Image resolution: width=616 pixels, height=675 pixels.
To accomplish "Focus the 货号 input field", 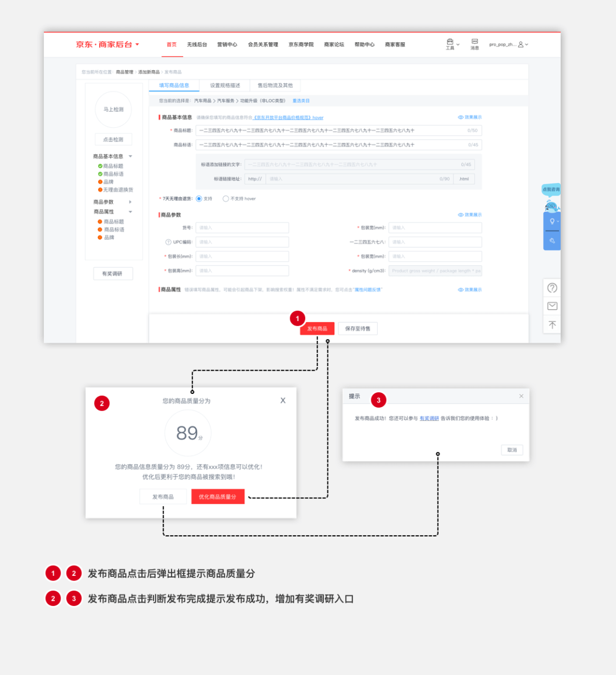I will (242, 227).
